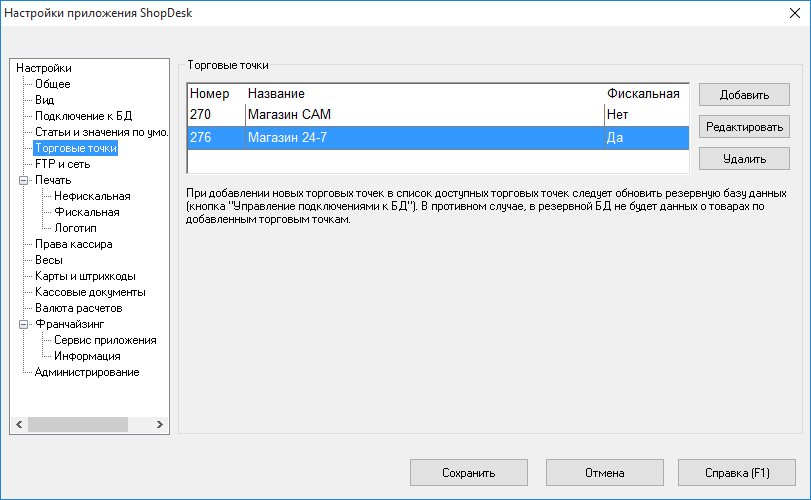This screenshot has height=500, width=811.
Task: Open help via Справка (F1)
Action: (x=736, y=473)
